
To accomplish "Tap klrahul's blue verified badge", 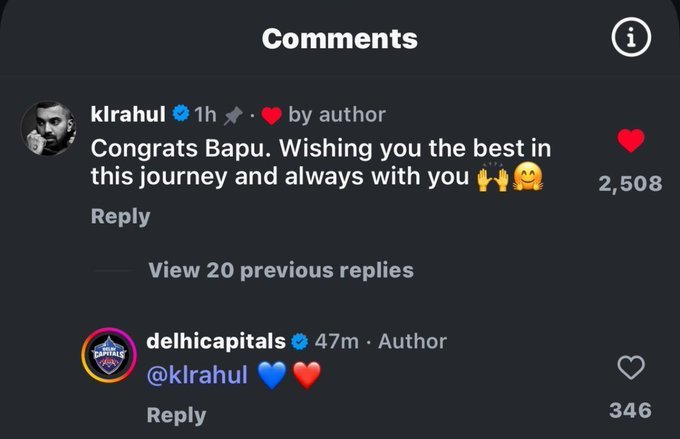I will pyautogui.click(x=180, y=114).
